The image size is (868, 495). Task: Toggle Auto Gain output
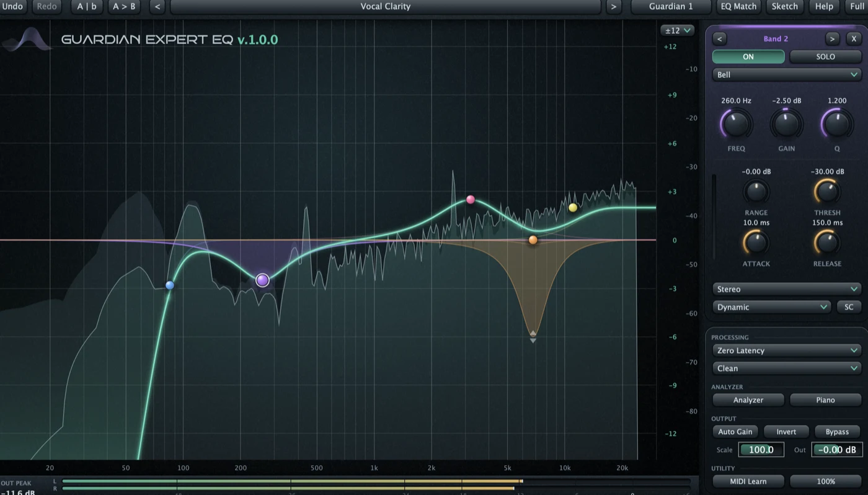click(x=735, y=432)
